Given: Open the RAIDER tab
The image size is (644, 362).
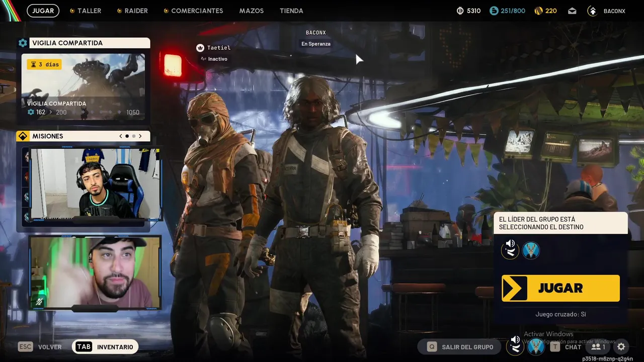Looking at the screenshot, I should (132, 11).
